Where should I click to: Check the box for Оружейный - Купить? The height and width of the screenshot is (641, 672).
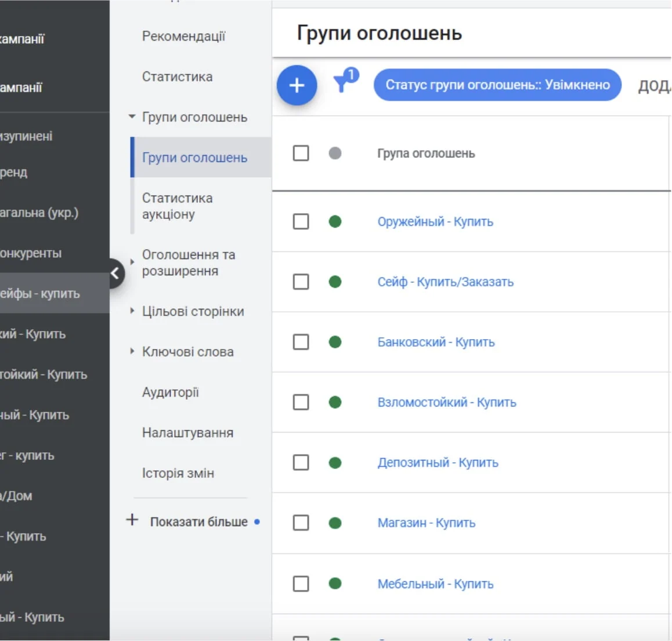coord(301,222)
